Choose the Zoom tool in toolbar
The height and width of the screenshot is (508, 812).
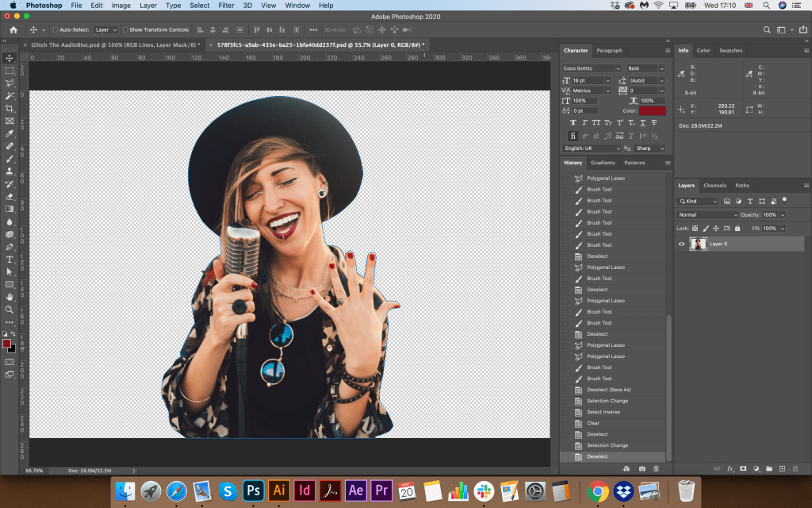[x=10, y=310]
